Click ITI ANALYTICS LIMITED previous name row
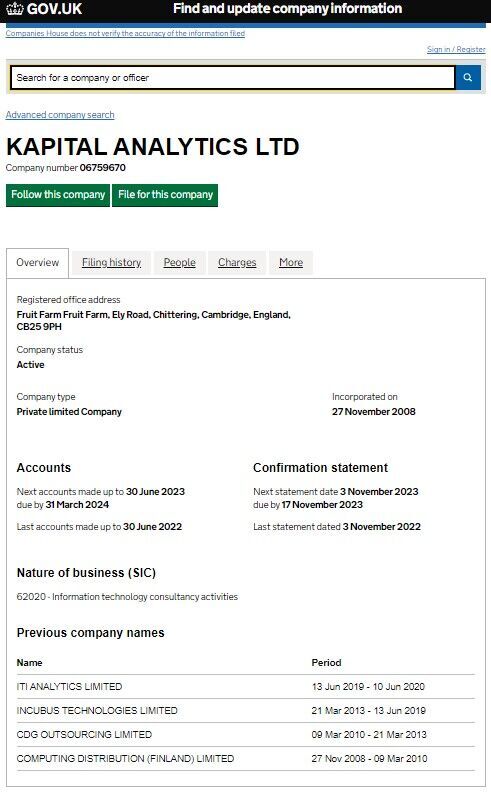Image resolution: width=491 pixels, height=792 pixels. [246, 687]
